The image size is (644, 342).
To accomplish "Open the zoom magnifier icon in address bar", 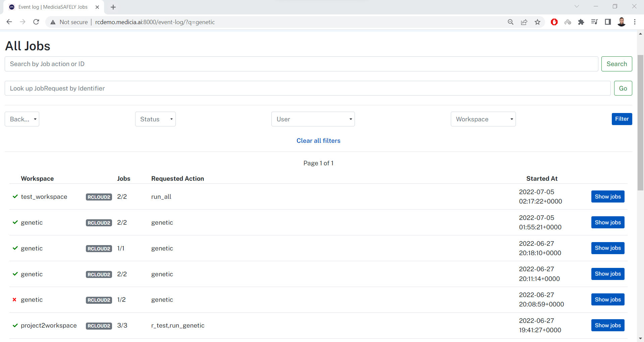I will [511, 22].
